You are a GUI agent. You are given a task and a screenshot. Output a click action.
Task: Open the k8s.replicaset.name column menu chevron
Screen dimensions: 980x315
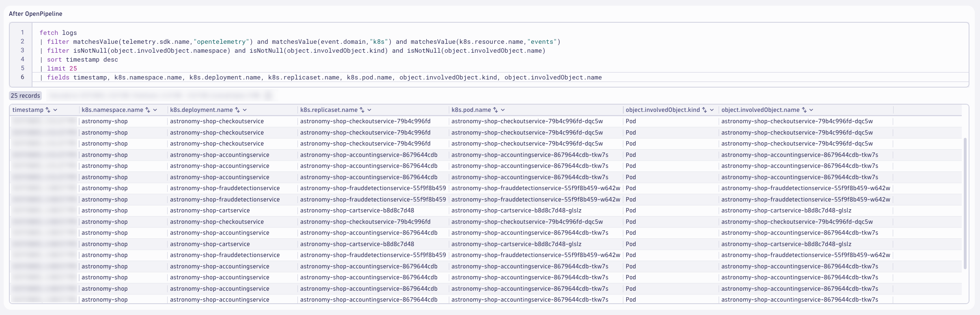click(x=369, y=110)
